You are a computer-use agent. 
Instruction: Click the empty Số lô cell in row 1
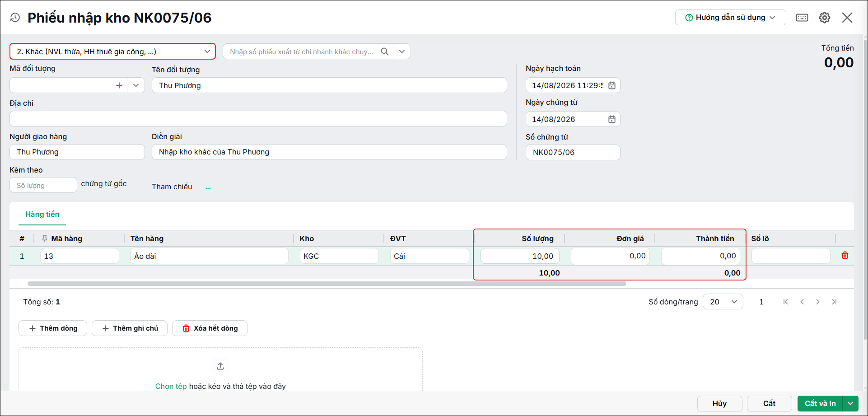(x=791, y=256)
